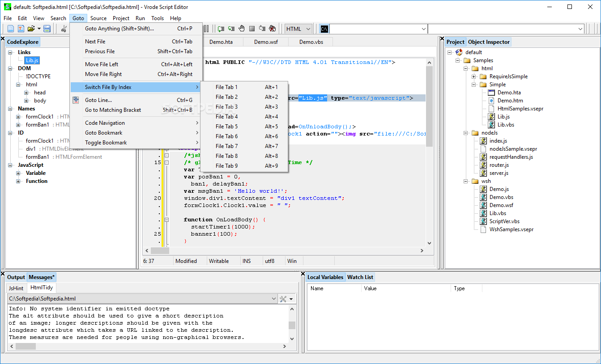Open the C:\Softpedia\Softpedia.html path dropdown
The height and width of the screenshot is (364, 601).
pyautogui.click(x=274, y=299)
